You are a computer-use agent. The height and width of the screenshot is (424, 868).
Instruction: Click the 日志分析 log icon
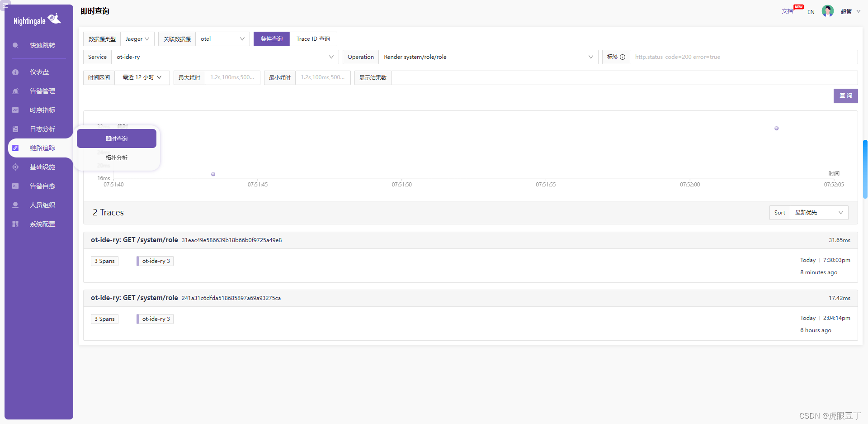click(15, 129)
